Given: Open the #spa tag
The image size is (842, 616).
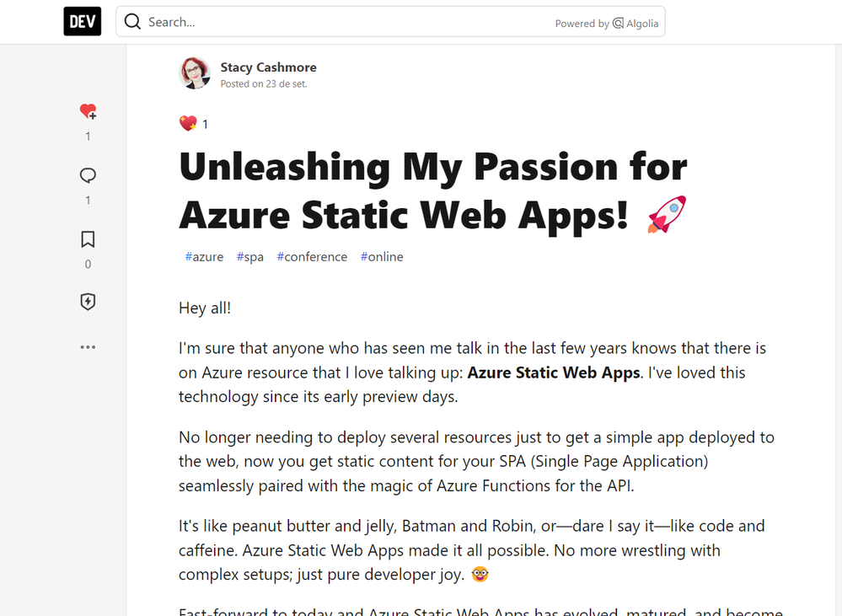Looking at the screenshot, I should click(250, 257).
